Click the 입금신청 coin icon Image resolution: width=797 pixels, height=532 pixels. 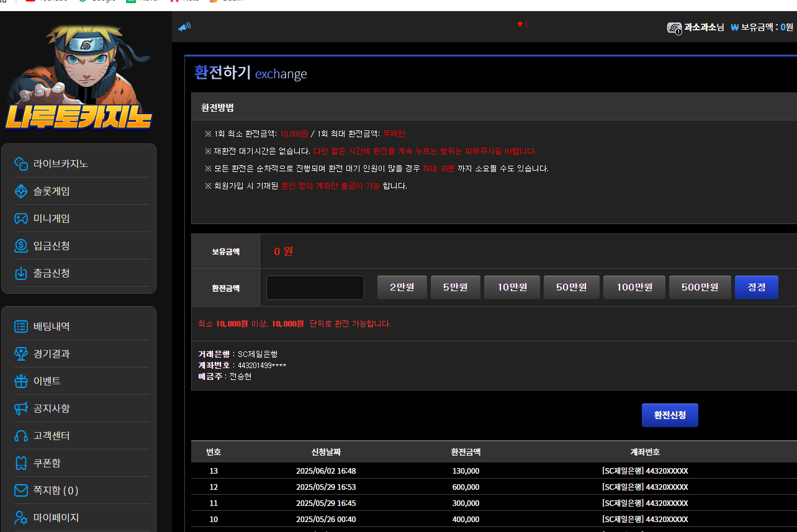tap(21, 246)
